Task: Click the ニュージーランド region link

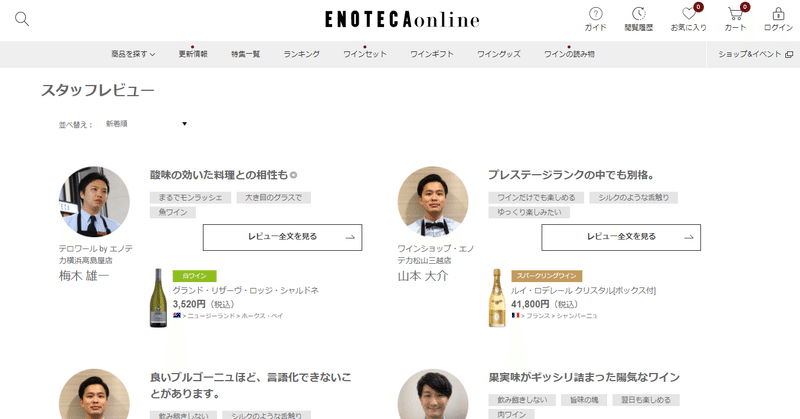Action: pyautogui.click(x=211, y=316)
